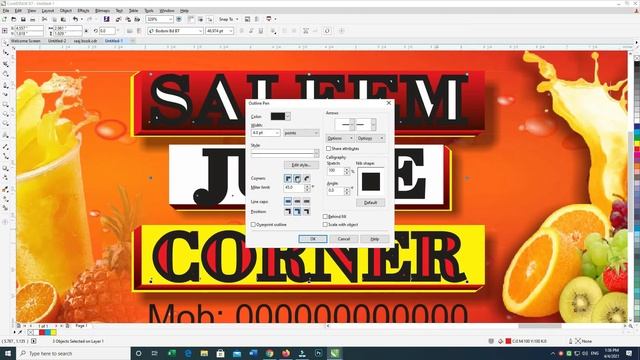
Task: Click the black outline color swatch
Action: (x=278, y=116)
